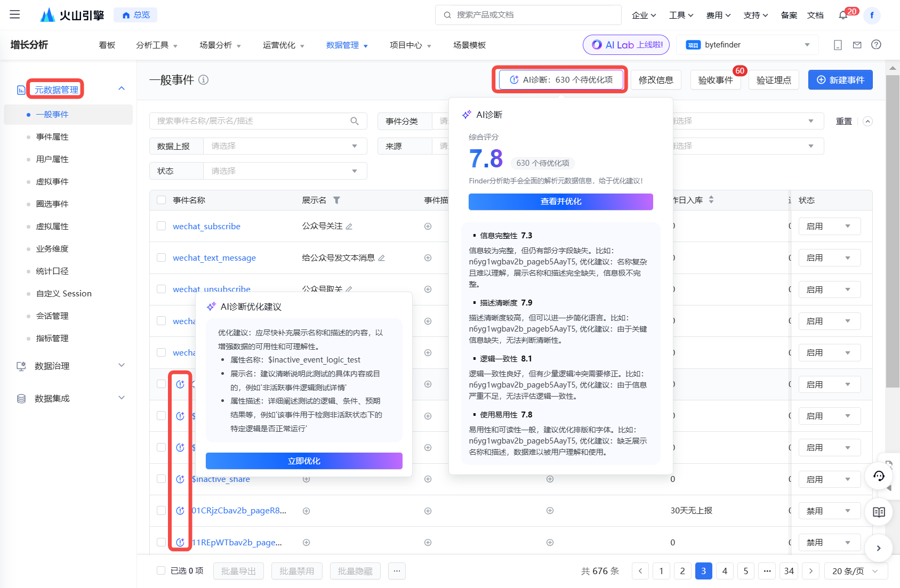Click the mobile device icon
This screenshot has height=588, width=900.
click(x=838, y=45)
